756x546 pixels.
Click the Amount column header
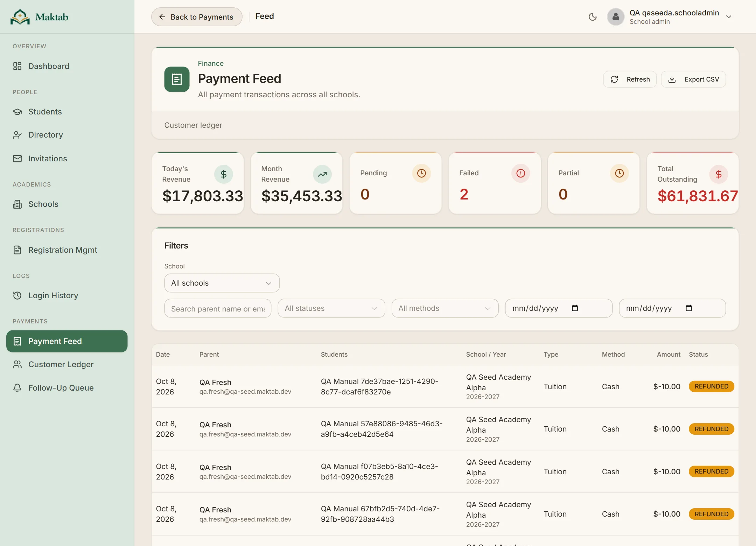point(668,355)
